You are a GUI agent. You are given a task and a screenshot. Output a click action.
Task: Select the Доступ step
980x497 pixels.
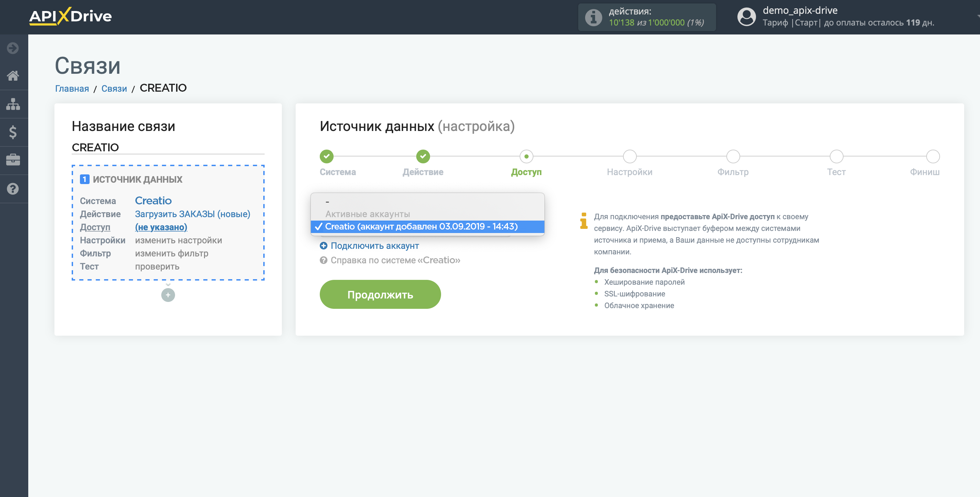click(526, 156)
